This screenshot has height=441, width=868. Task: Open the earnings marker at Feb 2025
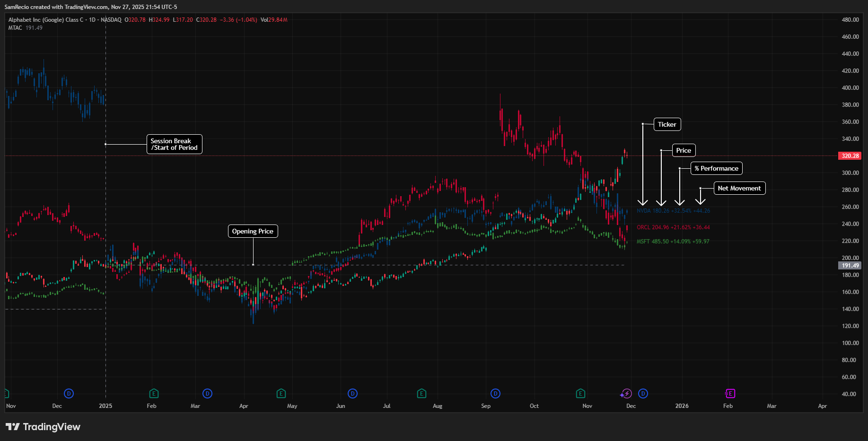pos(154,393)
